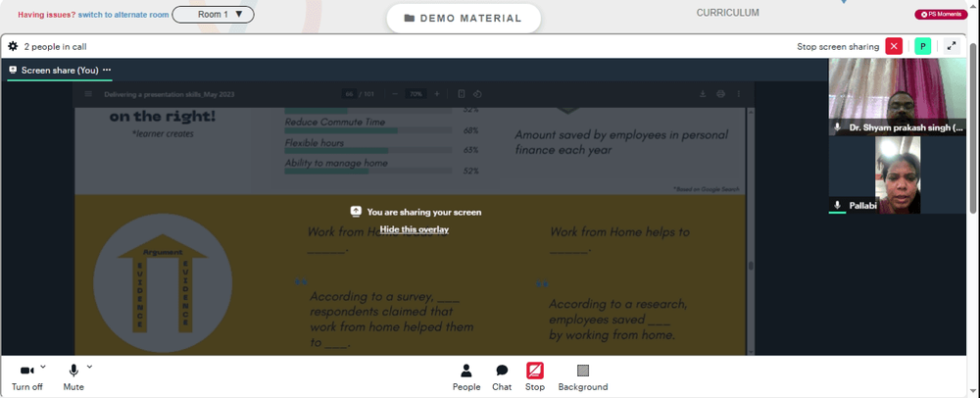Print the shared PDF
Screen dimensions: 980x398
(720, 94)
